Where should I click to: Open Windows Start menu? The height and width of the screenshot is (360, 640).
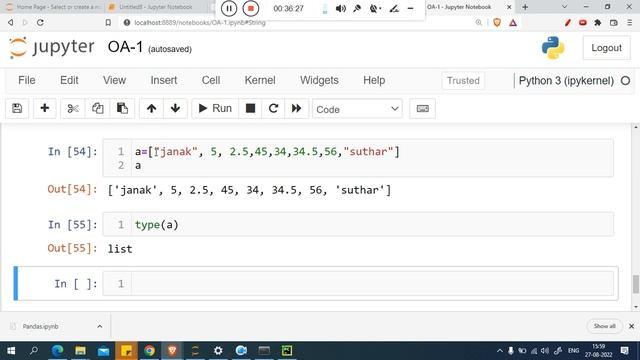[x=11, y=351]
